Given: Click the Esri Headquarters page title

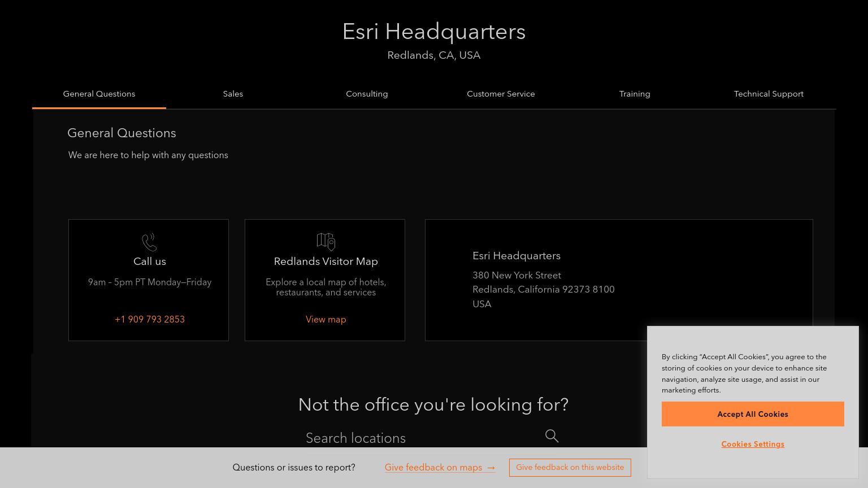Looking at the screenshot, I should coord(434,32).
